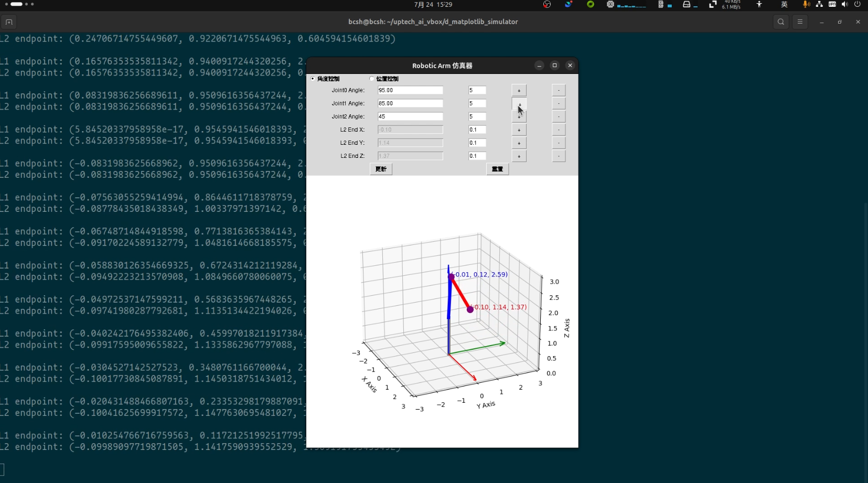Click the disabled L2 End Y value field
Image resolution: width=868 pixels, height=483 pixels.
tap(410, 143)
